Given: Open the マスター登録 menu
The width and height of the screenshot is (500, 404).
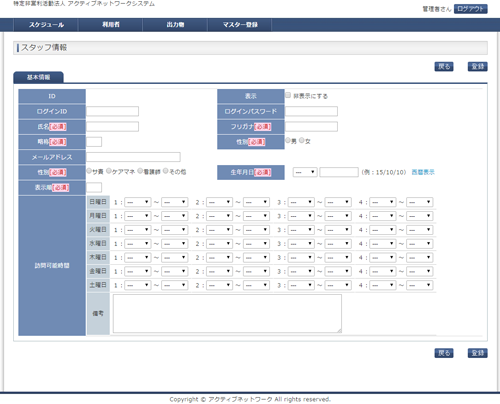Looking at the screenshot, I should tap(240, 25).
